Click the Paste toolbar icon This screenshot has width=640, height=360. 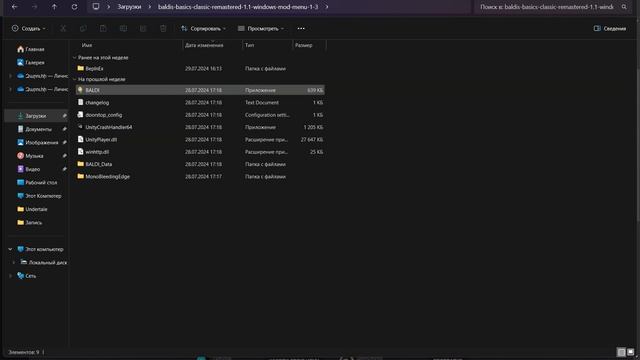coord(103,29)
